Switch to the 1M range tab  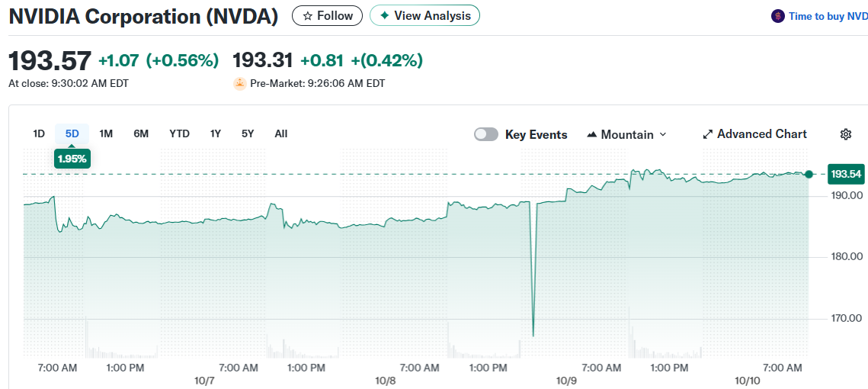coord(106,133)
